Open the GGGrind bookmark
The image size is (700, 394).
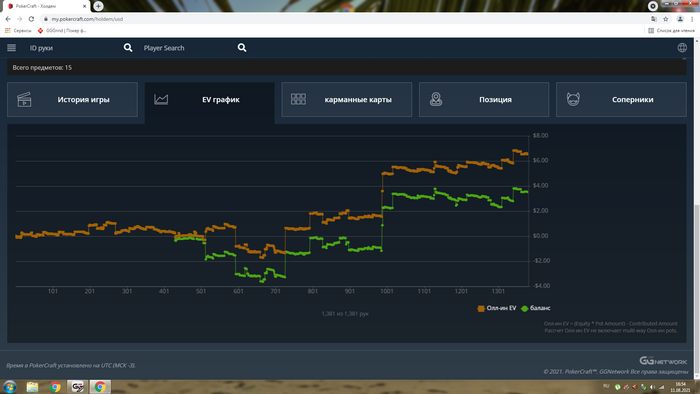point(62,30)
